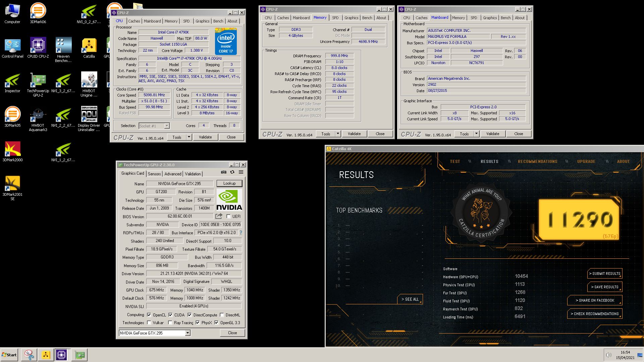Toggle the Vulkan checkbox
The image size is (644, 362).
coord(149,323)
